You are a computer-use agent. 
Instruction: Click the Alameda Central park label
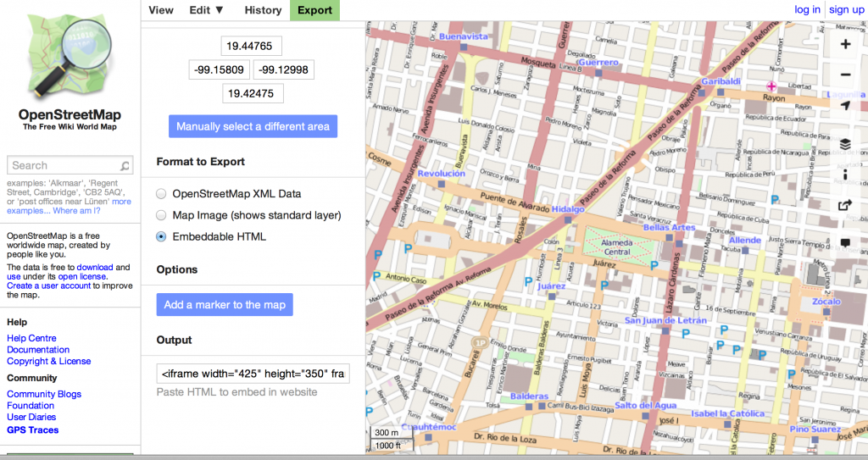(617, 247)
